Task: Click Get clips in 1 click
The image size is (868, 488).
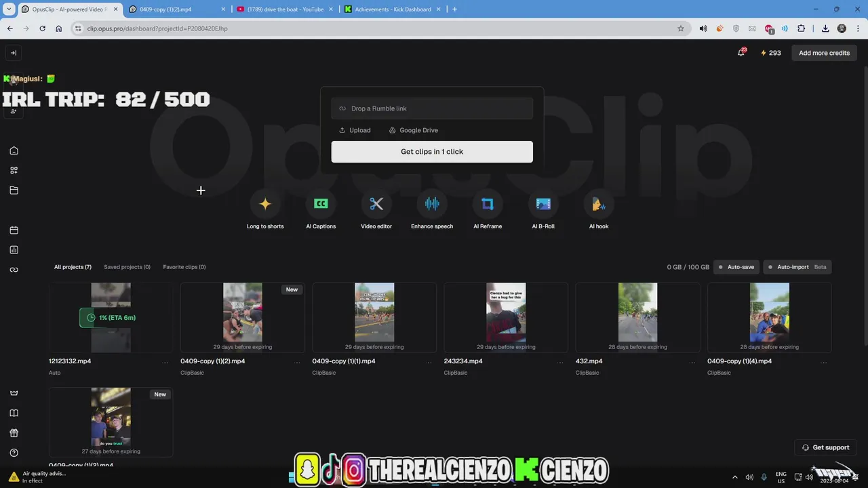Action: coord(432,152)
